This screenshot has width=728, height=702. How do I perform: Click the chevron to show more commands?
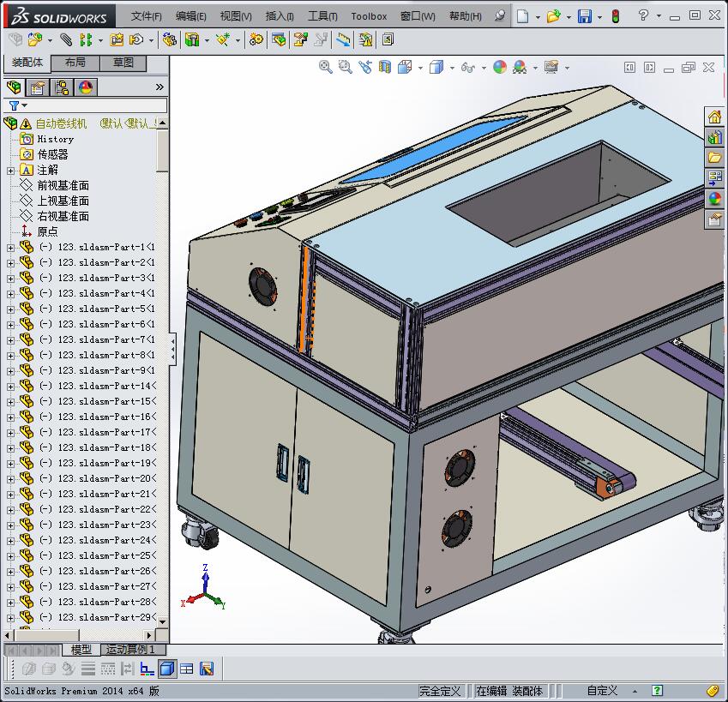point(159,86)
